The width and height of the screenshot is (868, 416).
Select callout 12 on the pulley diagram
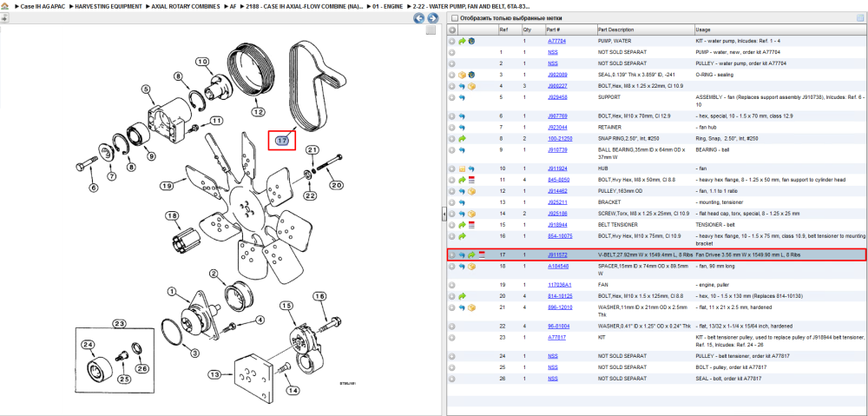(x=257, y=112)
